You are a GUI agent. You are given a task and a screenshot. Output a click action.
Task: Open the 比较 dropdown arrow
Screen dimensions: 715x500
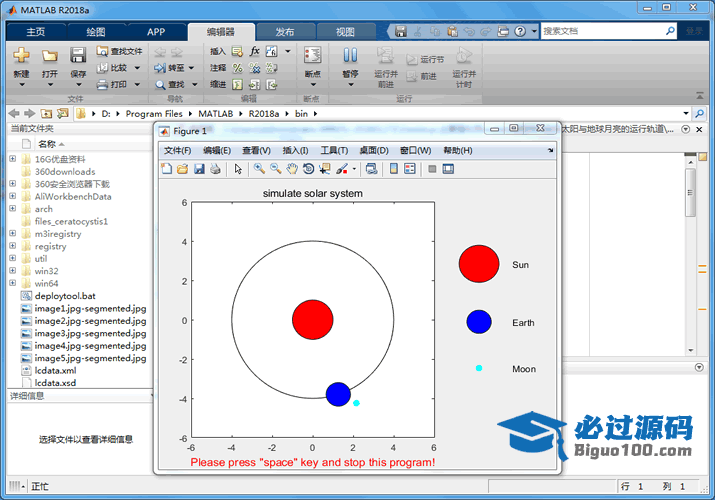(137, 68)
